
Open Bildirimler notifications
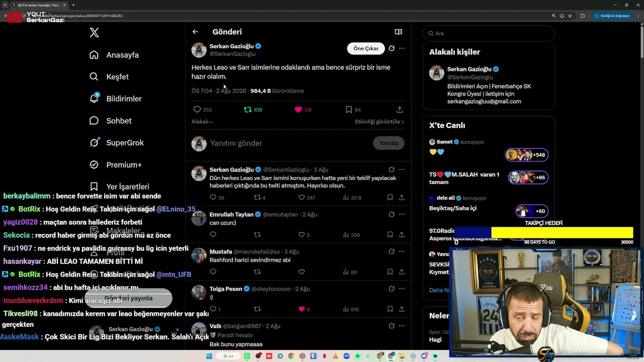click(x=115, y=99)
